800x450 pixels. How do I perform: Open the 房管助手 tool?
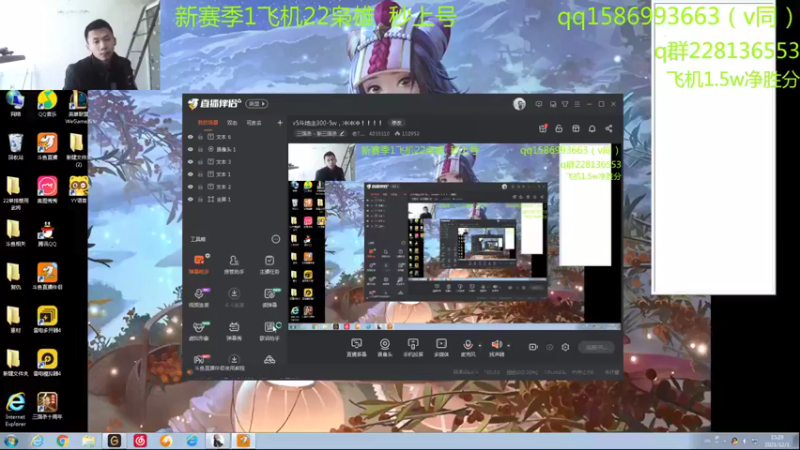click(234, 264)
